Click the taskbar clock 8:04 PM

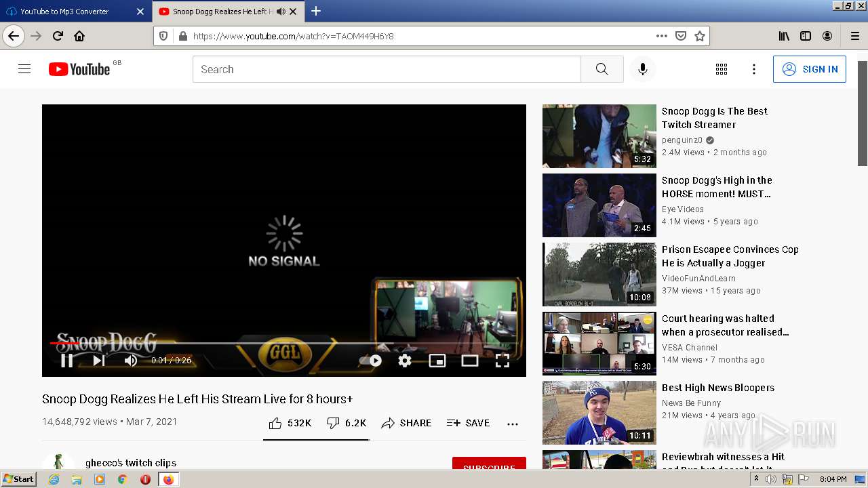coord(833,479)
